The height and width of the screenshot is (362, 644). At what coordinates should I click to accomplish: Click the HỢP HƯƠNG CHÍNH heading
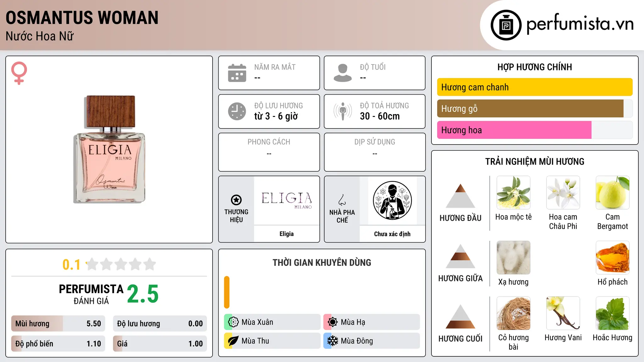click(535, 67)
